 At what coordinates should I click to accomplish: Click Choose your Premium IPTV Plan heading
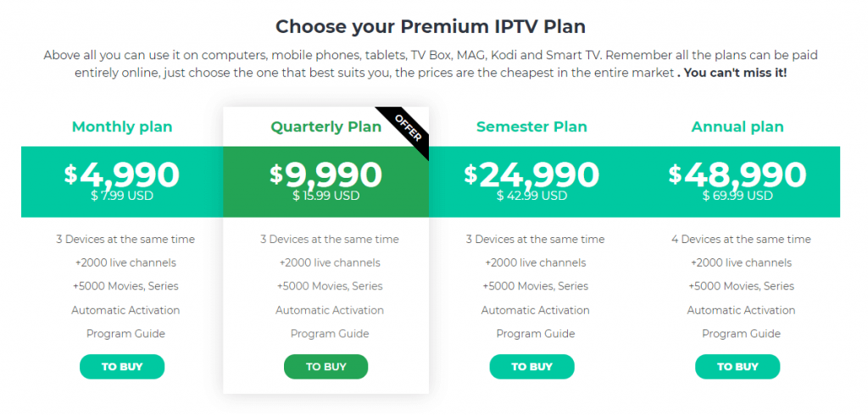pos(431,26)
